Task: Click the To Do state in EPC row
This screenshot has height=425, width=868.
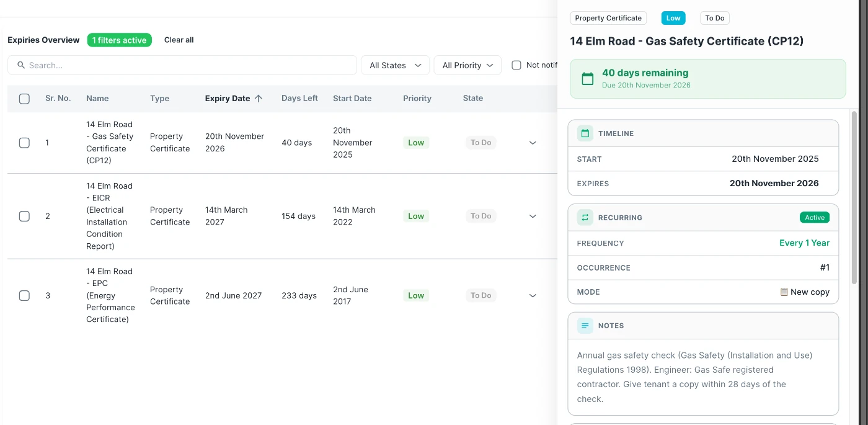Action: 481,296
